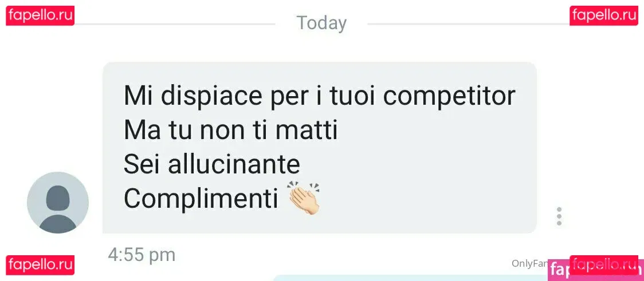
Task: Click the divider line left of Today
Action: 175,24
